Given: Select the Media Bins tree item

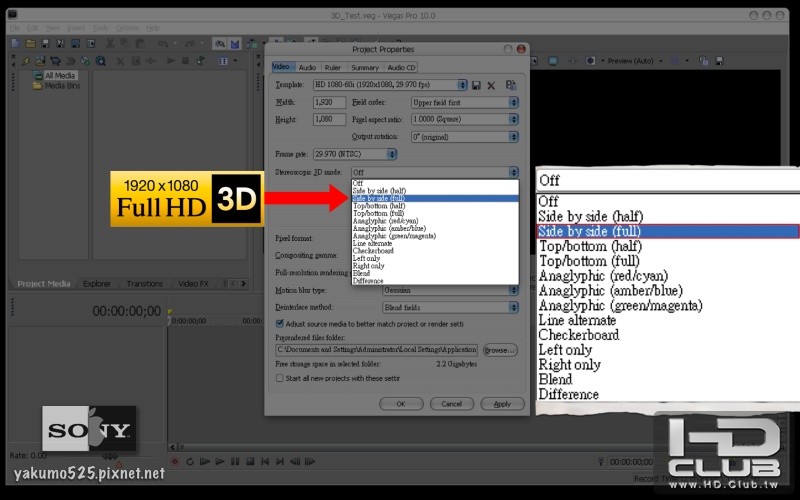Looking at the screenshot, I should [x=57, y=86].
